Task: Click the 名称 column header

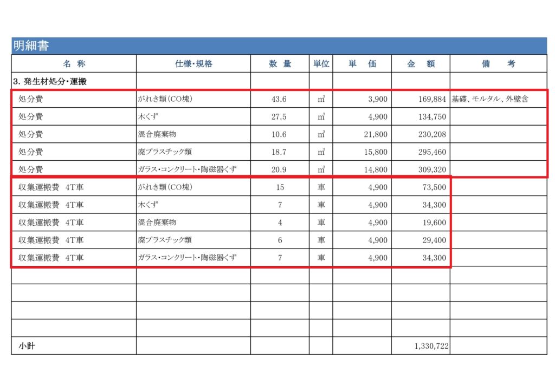Action: 72,63
